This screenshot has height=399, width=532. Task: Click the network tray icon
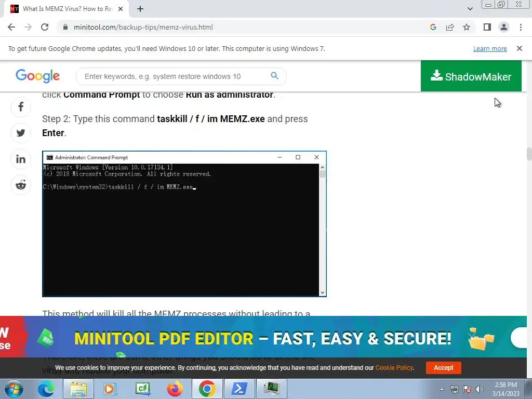tap(454, 389)
